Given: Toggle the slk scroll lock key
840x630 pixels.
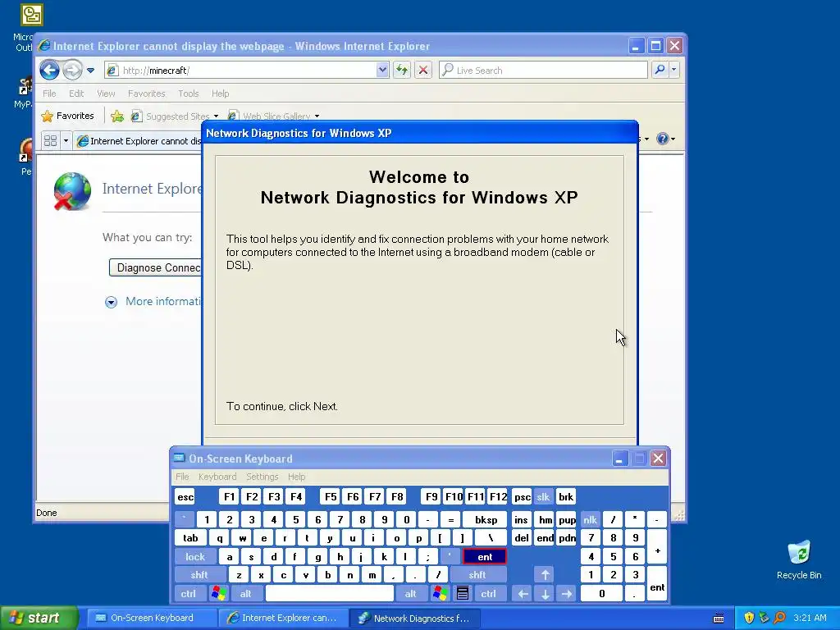Looking at the screenshot, I should tap(543, 496).
